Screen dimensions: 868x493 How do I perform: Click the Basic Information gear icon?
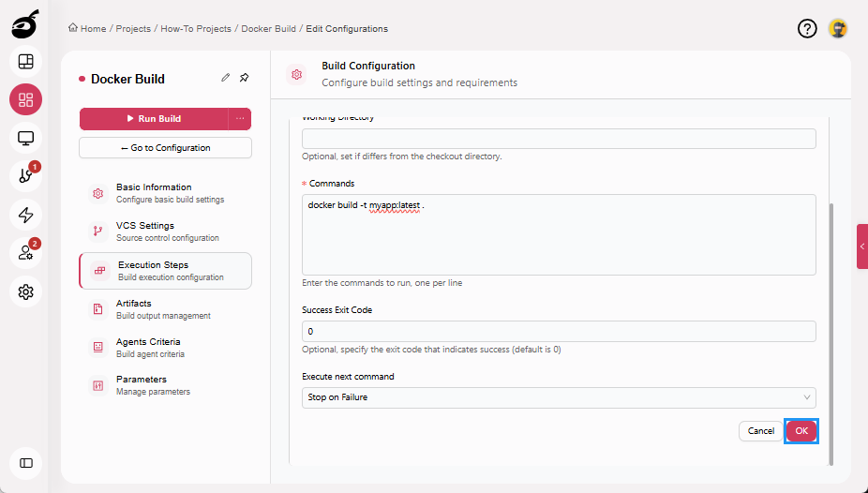[98, 193]
